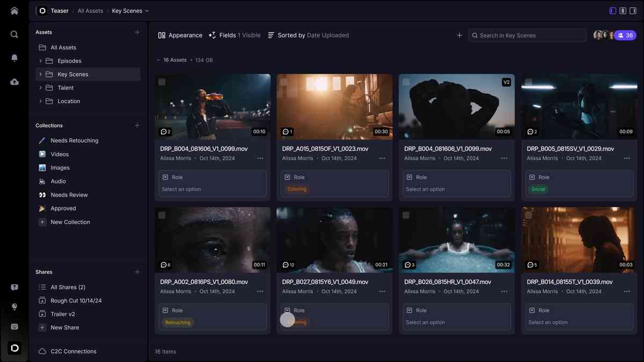
Task: Select the thumbnail checkbox on DRP_A002_0816PS_V1_0080.mov
Action: (162, 214)
